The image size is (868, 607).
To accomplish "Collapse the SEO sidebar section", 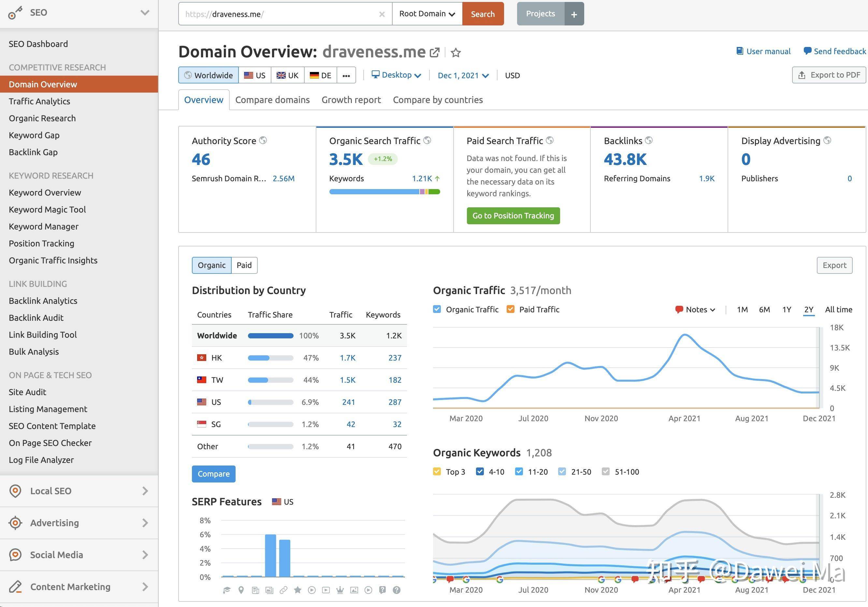I will click(x=145, y=13).
